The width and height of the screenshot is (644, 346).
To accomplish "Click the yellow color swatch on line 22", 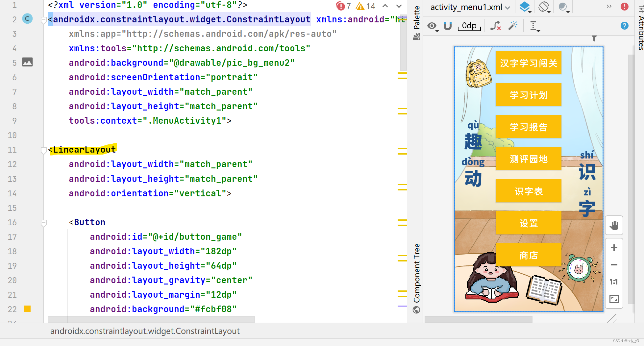I will [27, 309].
